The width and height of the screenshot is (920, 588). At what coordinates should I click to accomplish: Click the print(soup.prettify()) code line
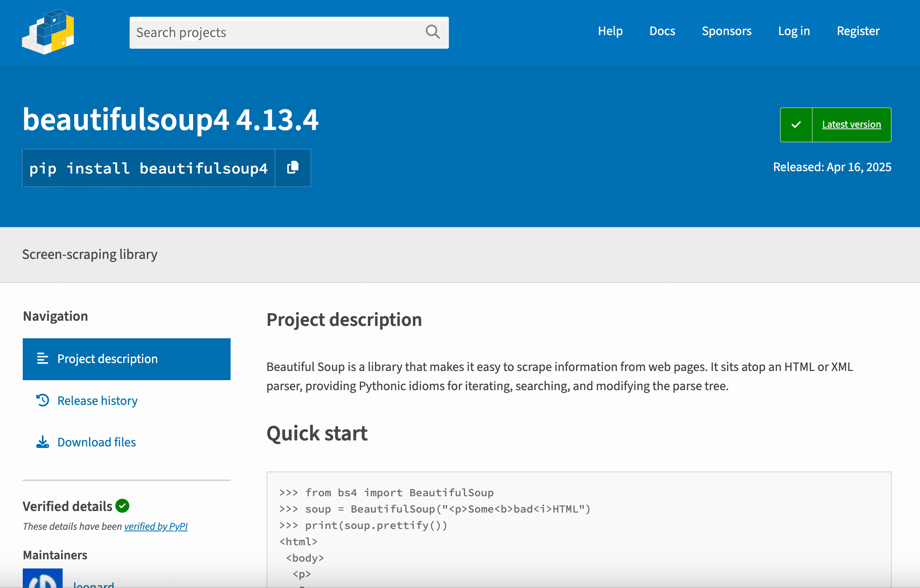point(363,525)
